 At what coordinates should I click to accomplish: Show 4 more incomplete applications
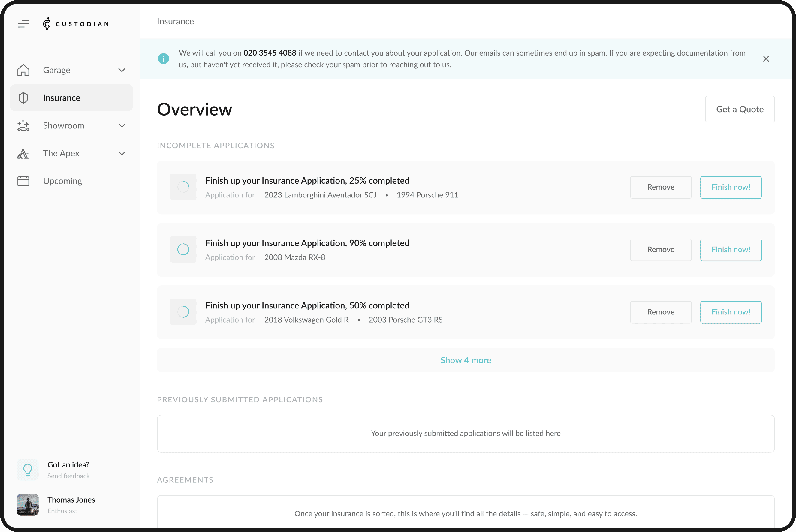(x=466, y=360)
